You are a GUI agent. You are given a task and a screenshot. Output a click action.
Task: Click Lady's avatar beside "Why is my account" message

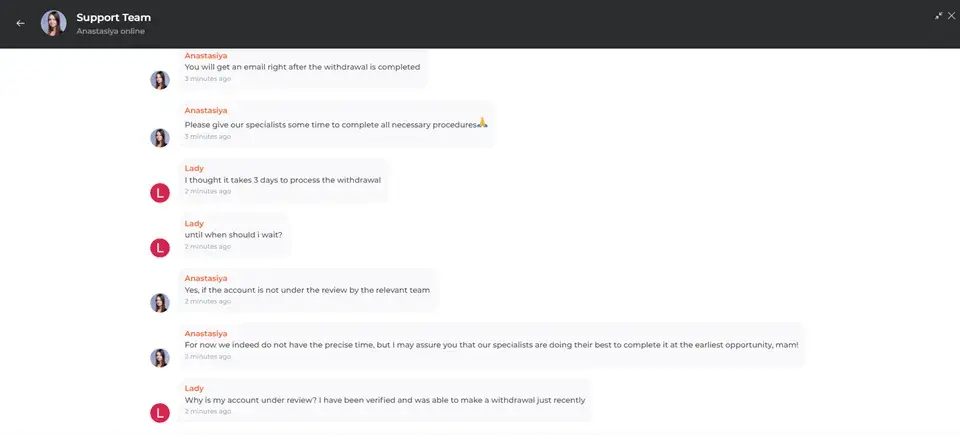tap(160, 413)
